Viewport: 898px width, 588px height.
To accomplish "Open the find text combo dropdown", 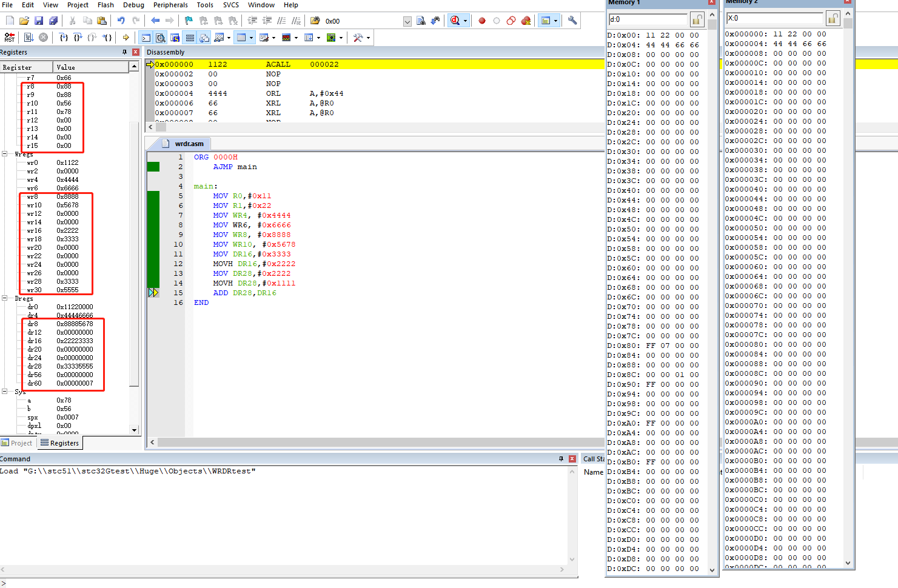I will click(407, 21).
